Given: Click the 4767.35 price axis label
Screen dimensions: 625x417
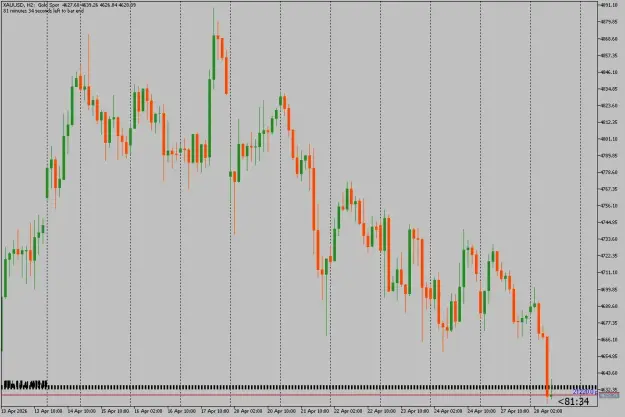Looking at the screenshot, I should [x=609, y=189].
